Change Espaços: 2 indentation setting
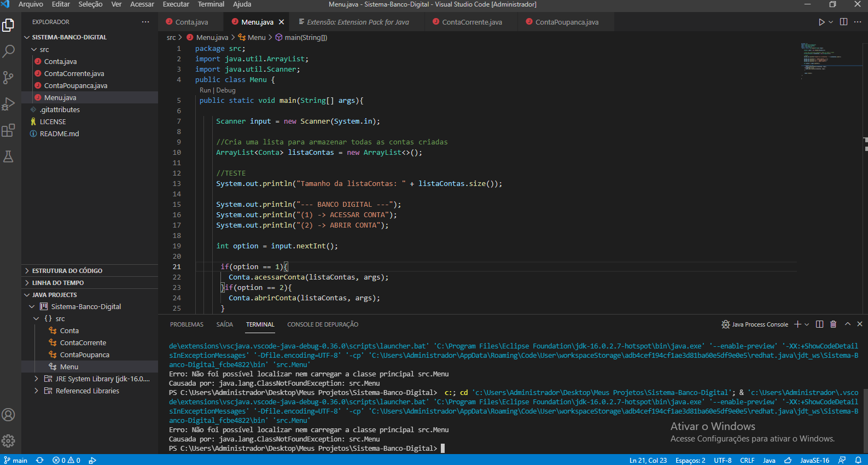Viewport: 868px width, 465px height. [690, 460]
